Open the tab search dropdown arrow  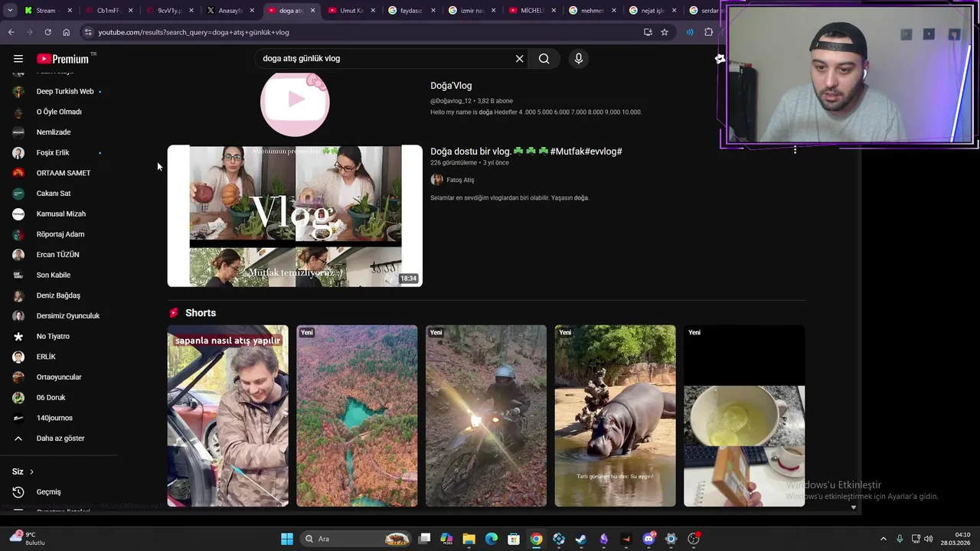point(10,11)
